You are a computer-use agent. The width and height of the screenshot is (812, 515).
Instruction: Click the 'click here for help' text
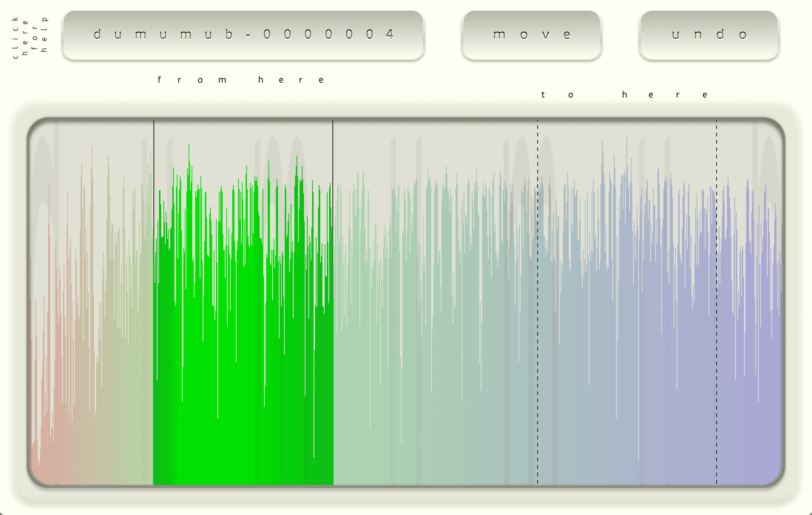click(30, 35)
